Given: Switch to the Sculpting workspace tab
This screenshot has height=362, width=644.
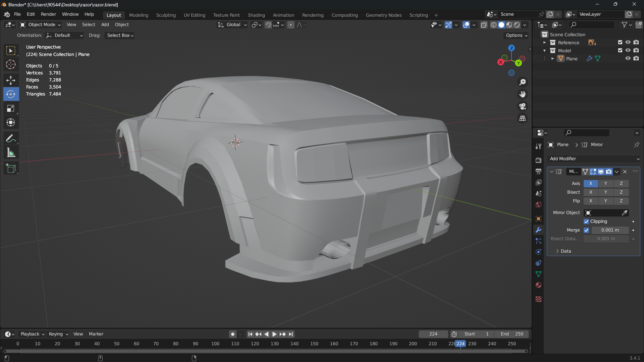Looking at the screenshot, I should (x=166, y=15).
